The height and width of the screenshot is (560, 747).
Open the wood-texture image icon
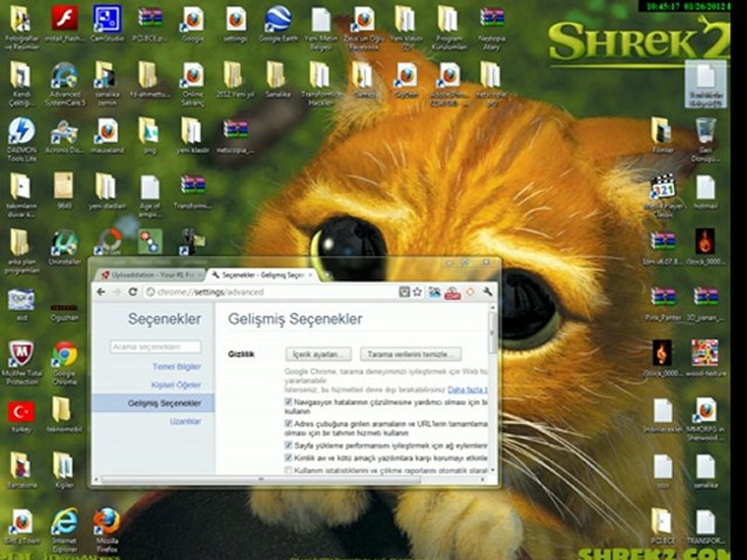706,358
